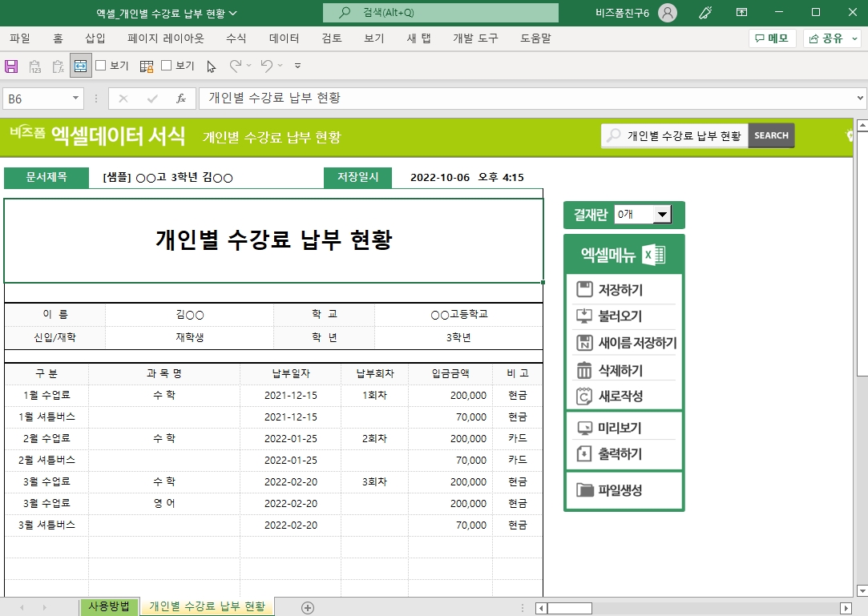Click the purple Save icon in quick access toolbar
This screenshot has height=616, width=868.
click(11, 66)
